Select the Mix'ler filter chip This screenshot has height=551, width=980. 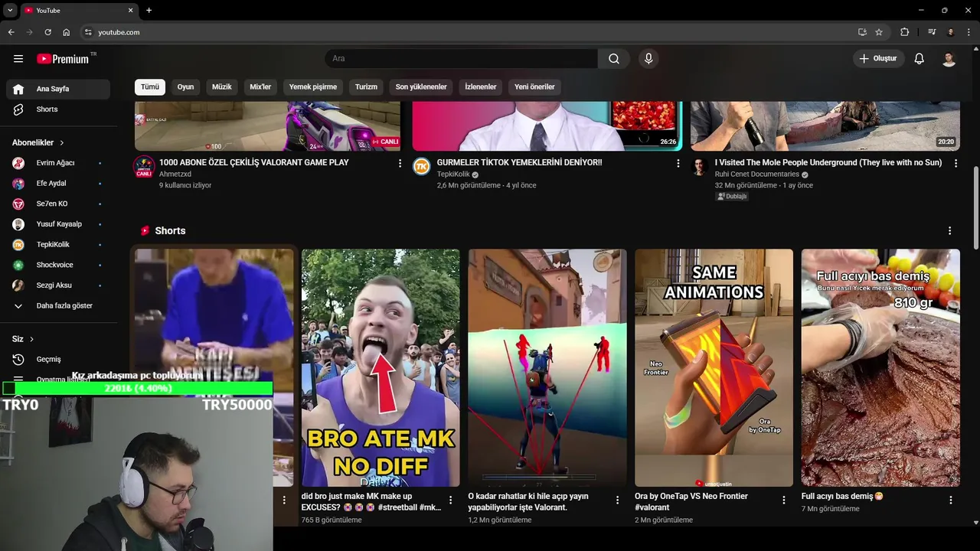click(260, 86)
